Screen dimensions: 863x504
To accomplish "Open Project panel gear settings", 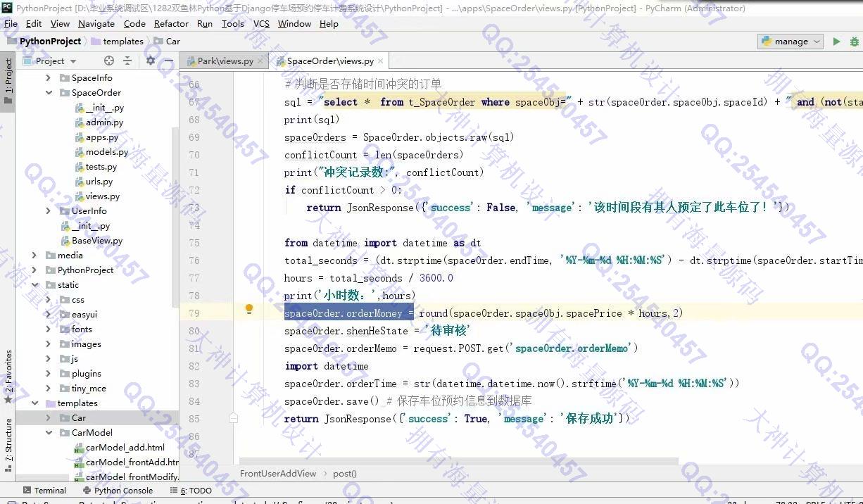I will pyautogui.click(x=150, y=61).
